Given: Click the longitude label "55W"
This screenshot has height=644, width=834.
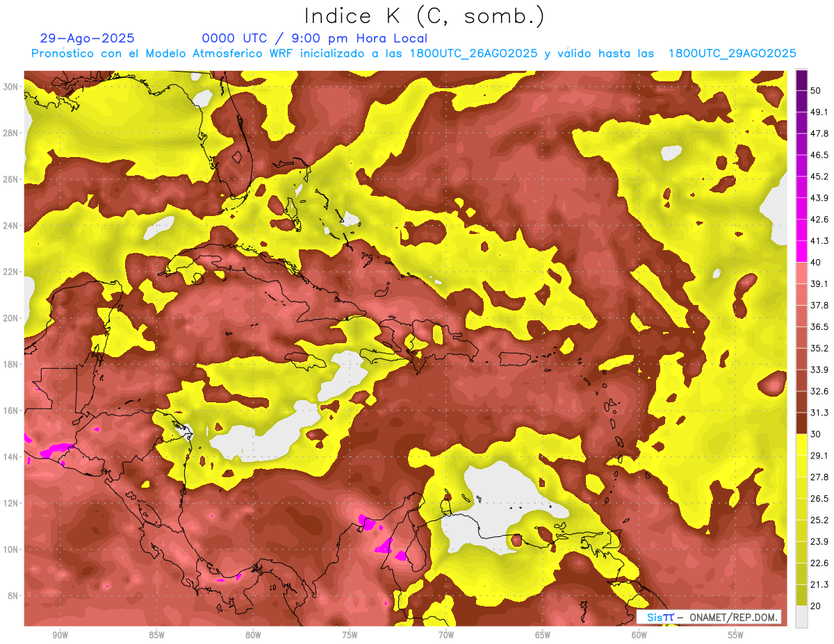Looking at the screenshot, I should click(736, 635).
